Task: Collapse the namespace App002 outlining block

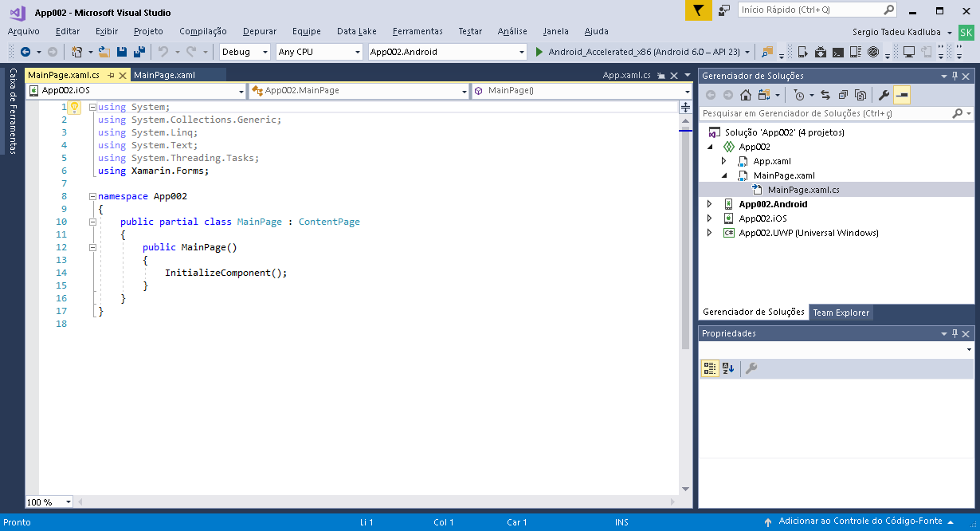Action: coord(92,196)
